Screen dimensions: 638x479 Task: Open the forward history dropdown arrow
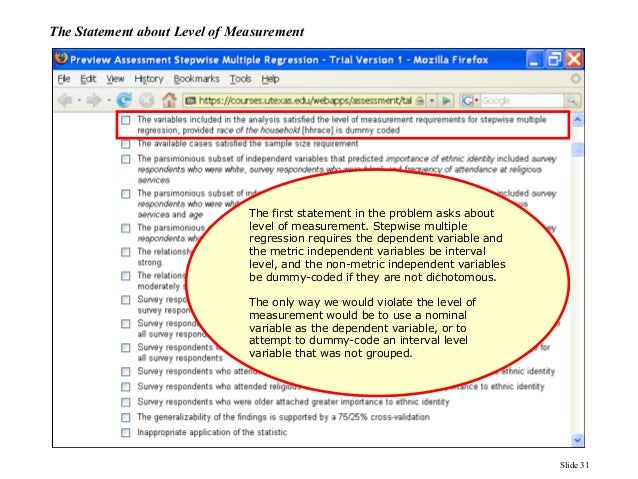point(109,100)
